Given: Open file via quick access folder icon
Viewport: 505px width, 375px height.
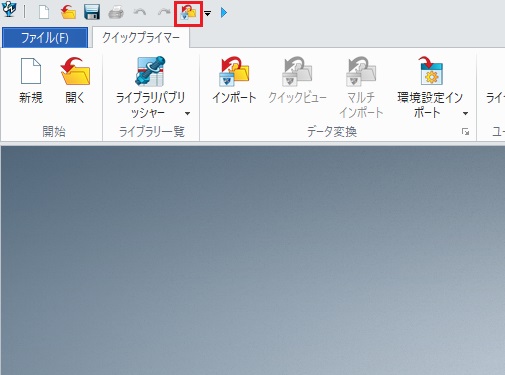Looking at the screenshot, I should (x=68, y=13).
